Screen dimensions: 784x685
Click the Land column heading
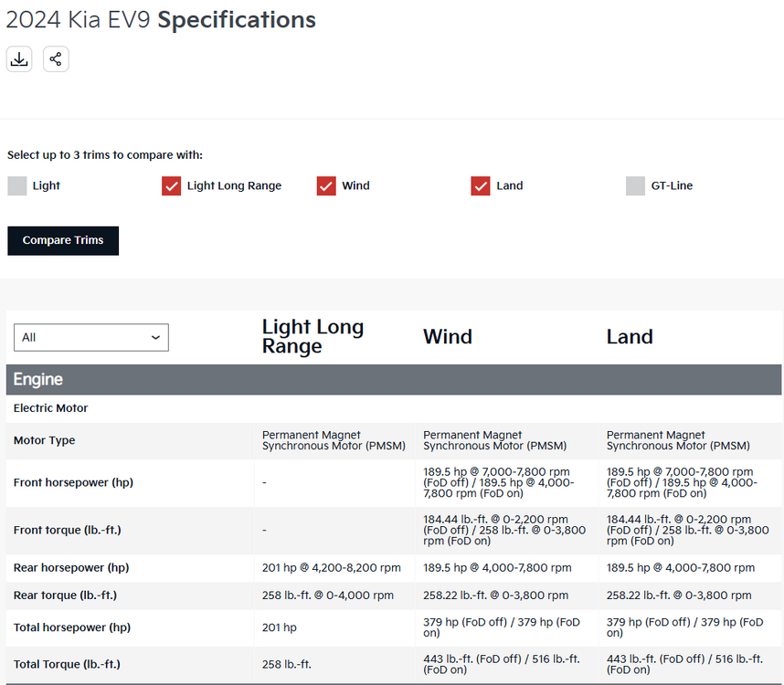(x=630, y=337)
